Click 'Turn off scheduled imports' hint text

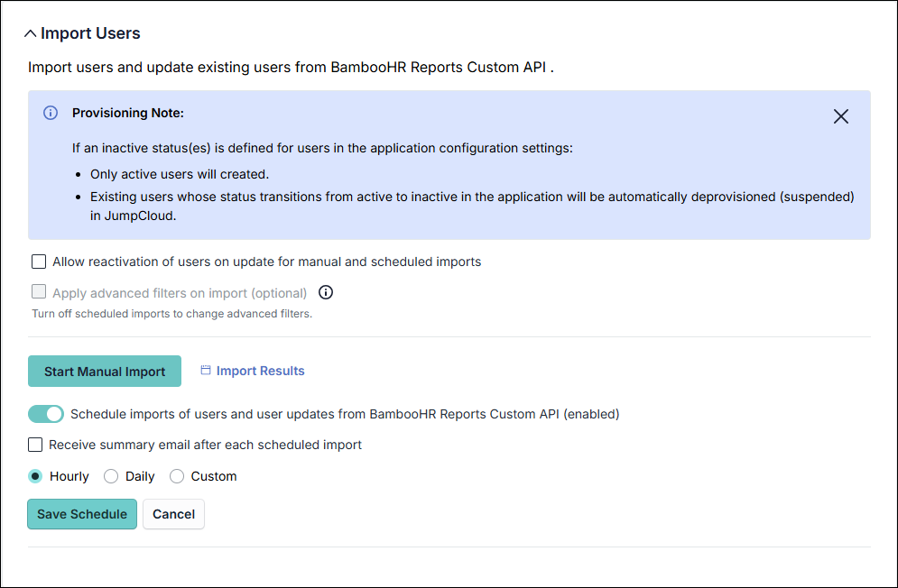click(x=171, y=314)
